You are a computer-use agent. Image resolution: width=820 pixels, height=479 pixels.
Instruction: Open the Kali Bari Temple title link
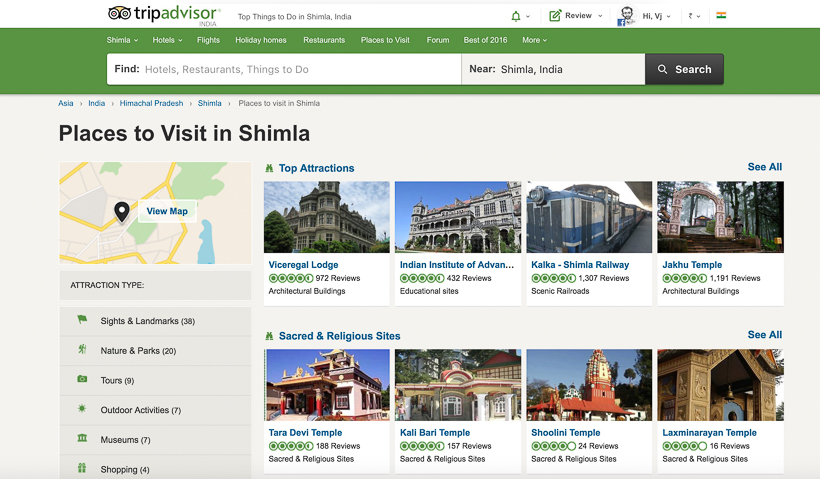(435, 432)
